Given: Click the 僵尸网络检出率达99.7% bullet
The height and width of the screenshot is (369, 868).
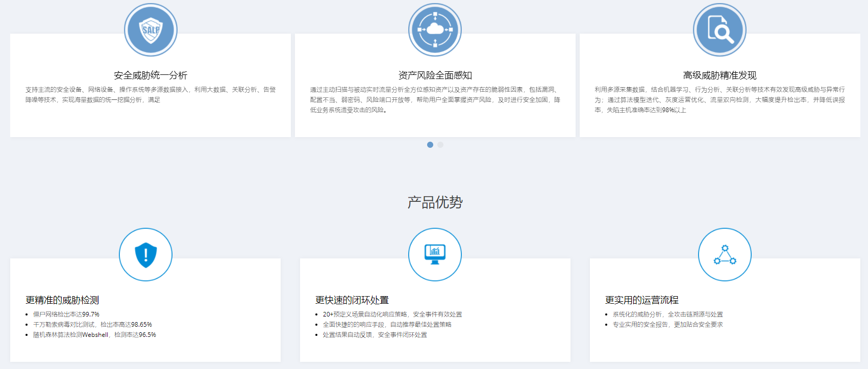Looking at the screenshot, I should click(x=66, y=314).
